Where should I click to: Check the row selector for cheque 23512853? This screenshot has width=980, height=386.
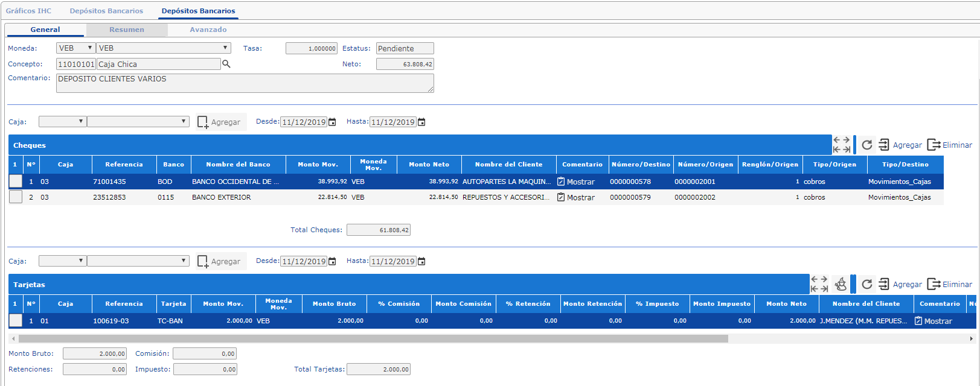(16, 197)
